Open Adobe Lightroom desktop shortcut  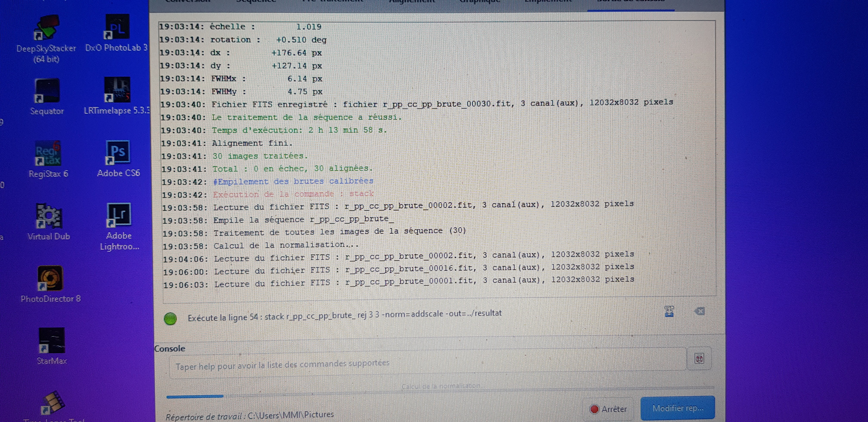coord(119,215)
